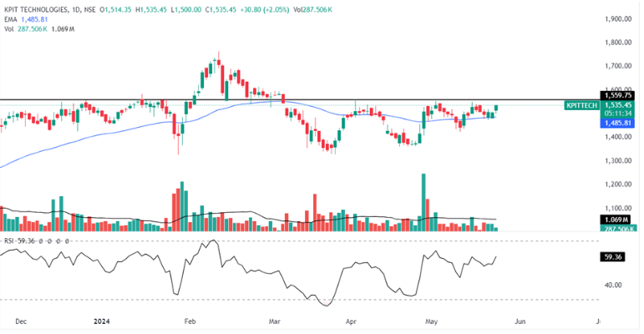Click the KPITTECH price line tag
Image resolution: width=644 pixels, height=334 pixels.
pos(581,106)
